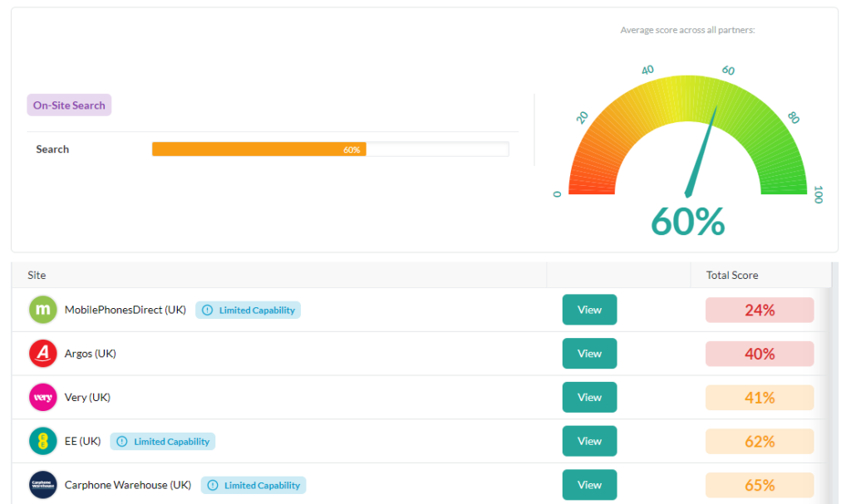Image resolution: width=851 pixels, height=504 pixels.
Task: Click the info icon beside EE's Limited Capability label
Action: [121, 441]
